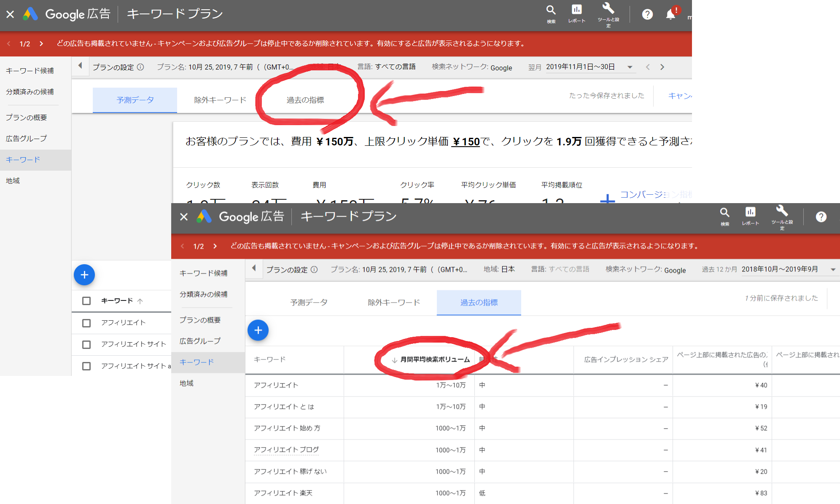Open プランの概要 in lower window sidebar
This screenshot has height=504, width=840.
200,320
